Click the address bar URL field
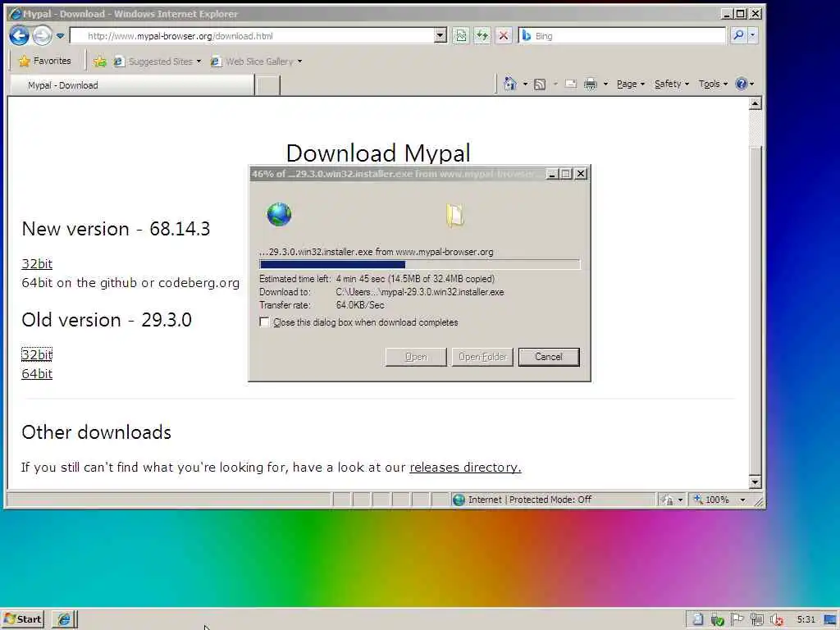The height and width of the screenshot is (630, 840). [252, 36]
